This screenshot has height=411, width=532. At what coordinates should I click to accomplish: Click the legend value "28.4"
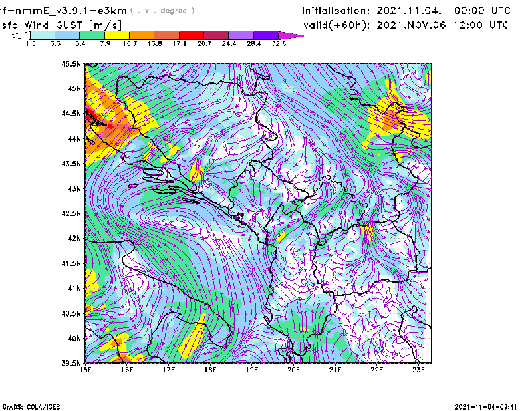(x=254, y=43)
